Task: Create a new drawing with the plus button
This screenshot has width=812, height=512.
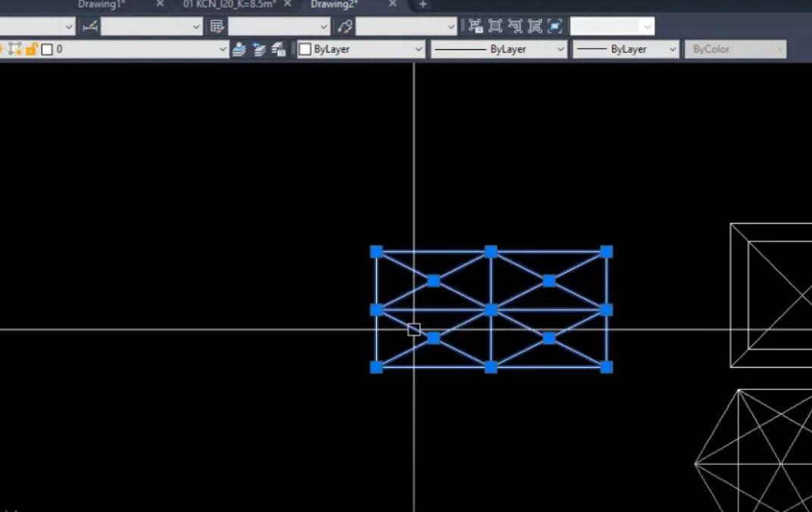Action: point(422,5)
